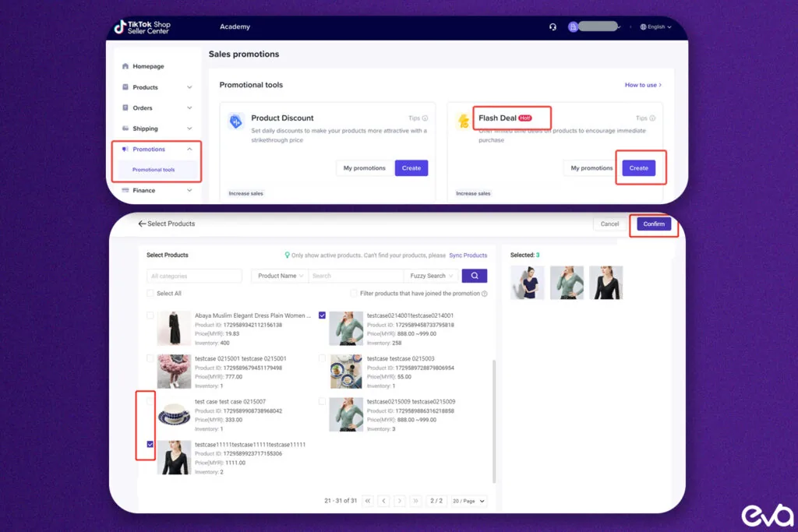The height and width of the screenshot is (532, 798).
Task: Click Tips info icon on Flash Deal
Action: pos(652,118)
